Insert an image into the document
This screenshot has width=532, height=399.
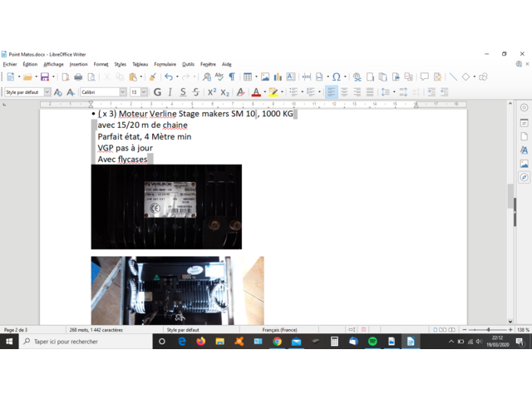click(265, 77)
